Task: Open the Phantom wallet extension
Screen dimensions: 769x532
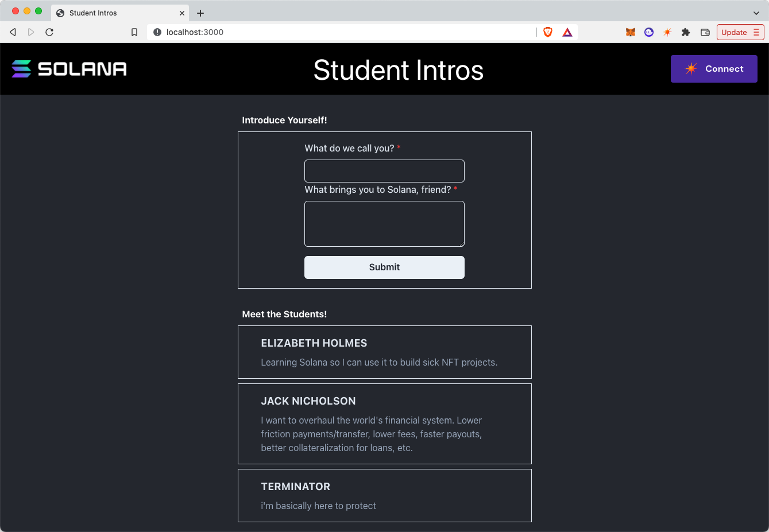Action: coord(648,32)
